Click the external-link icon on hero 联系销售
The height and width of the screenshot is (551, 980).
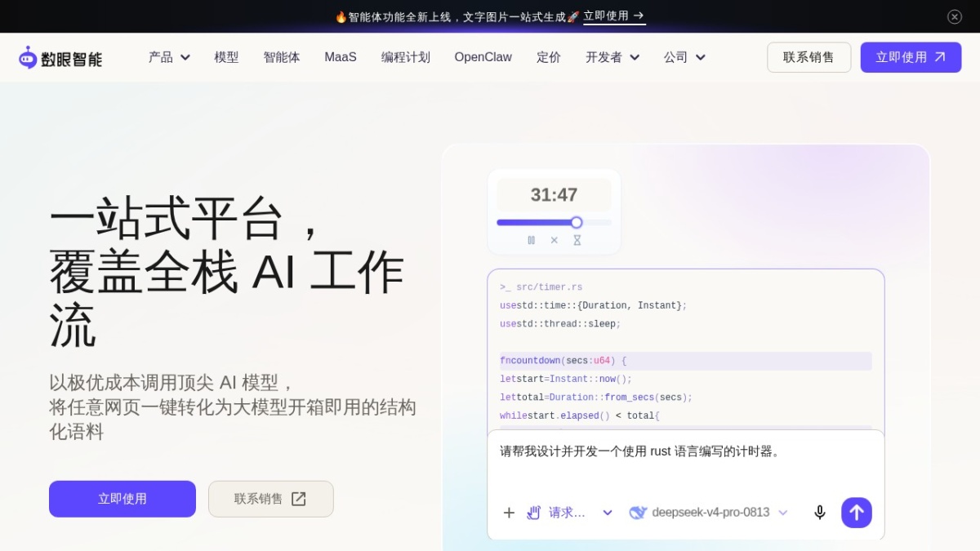pos(299,499)
